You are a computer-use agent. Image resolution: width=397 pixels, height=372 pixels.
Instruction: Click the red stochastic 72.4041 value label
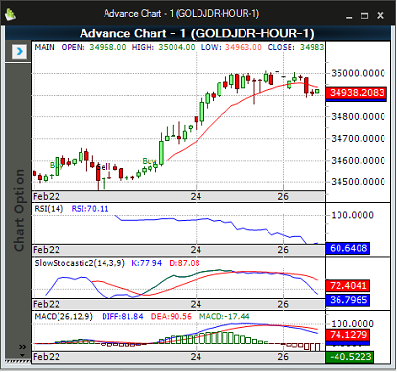pyautogui.click(x=348, y=286)
